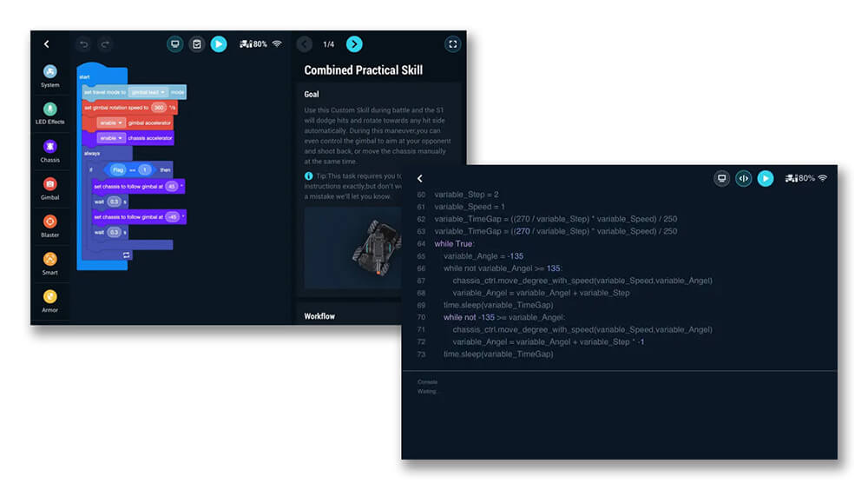Click the Goal section header
This screenshot has width=868, height=490.
point(312,94)
